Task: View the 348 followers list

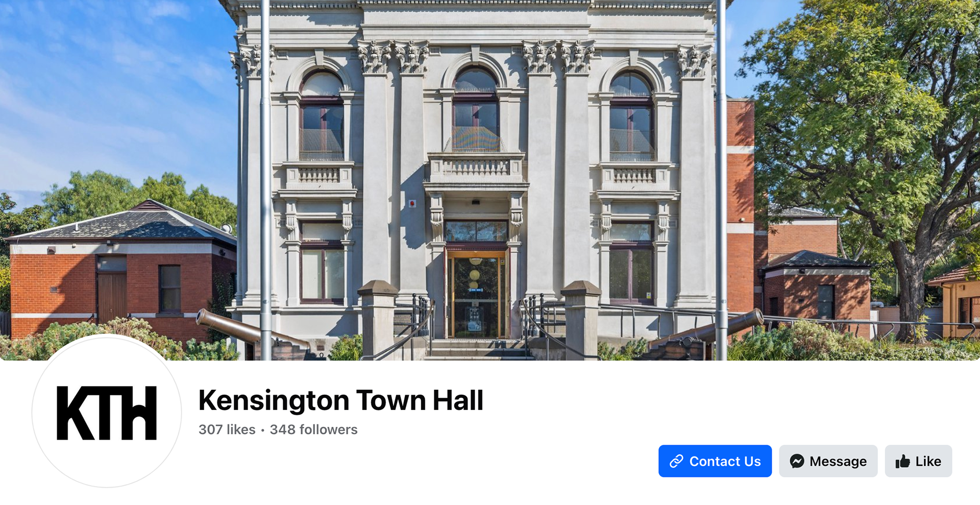Action: click(313, 429)
